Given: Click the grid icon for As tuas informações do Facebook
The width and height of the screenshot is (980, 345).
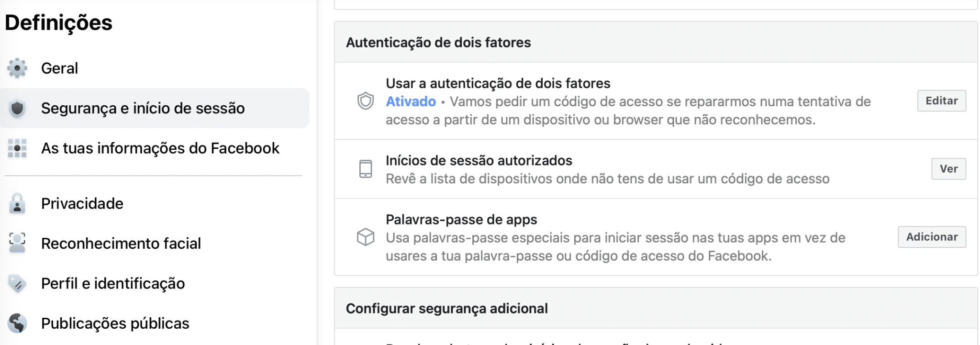Looking at the screenshot, I should (x=17, y=148).
